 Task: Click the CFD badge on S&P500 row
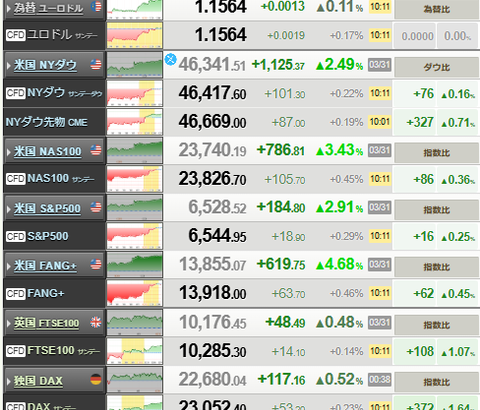coord(16,236)
